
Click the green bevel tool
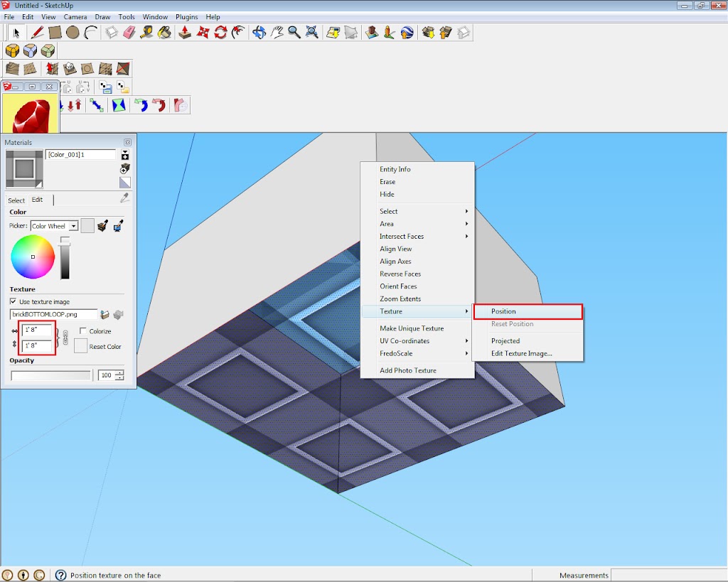[48, 50]
